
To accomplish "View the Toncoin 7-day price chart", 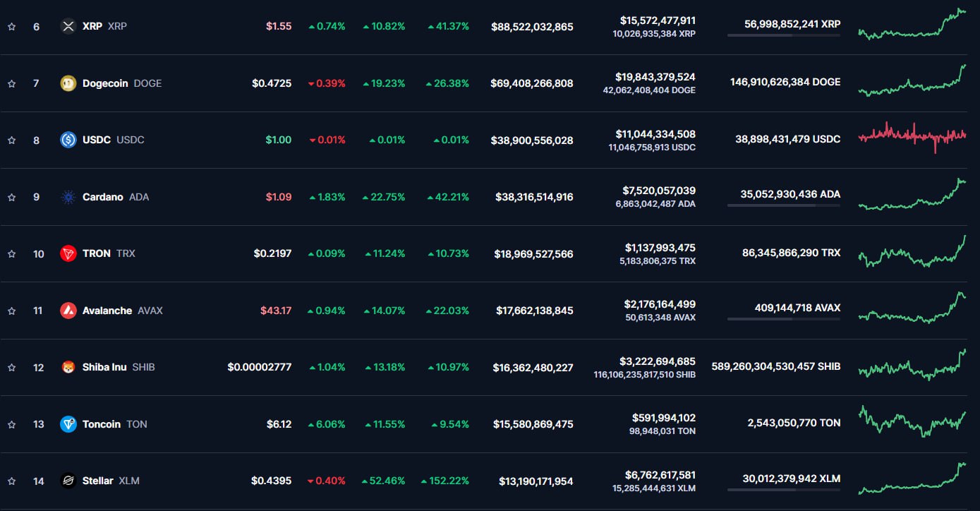I will (912, 421).
